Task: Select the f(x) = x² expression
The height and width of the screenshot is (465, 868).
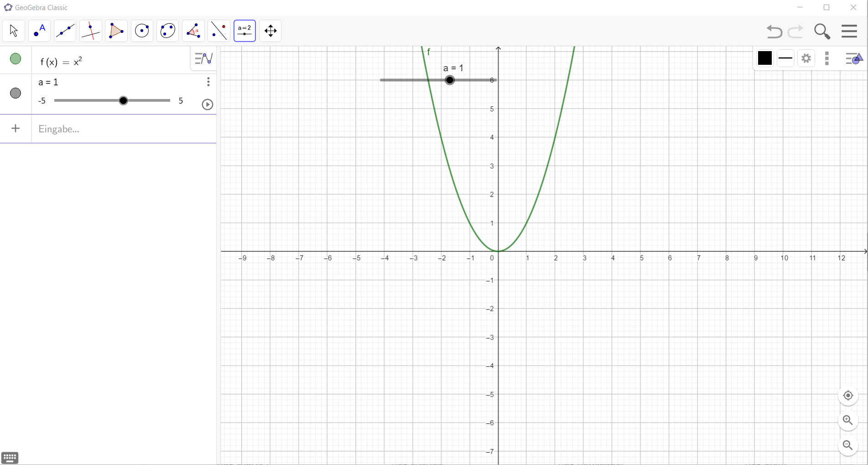Action: (62, 61)
